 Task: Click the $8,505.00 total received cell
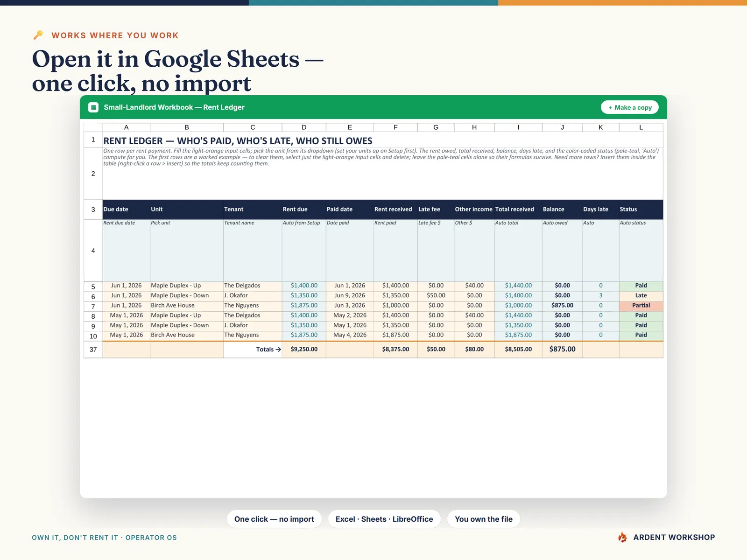pos(518,350)
